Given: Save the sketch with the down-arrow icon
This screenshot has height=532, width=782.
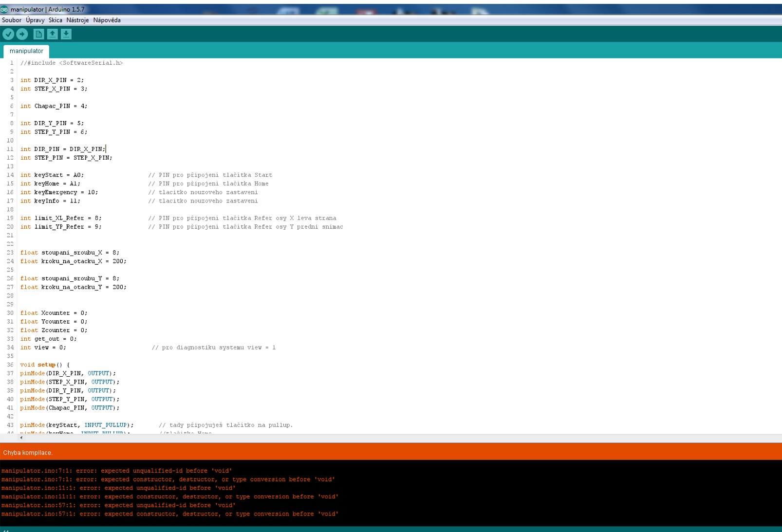Looking at the screenshot, I should tap(66, 34).
